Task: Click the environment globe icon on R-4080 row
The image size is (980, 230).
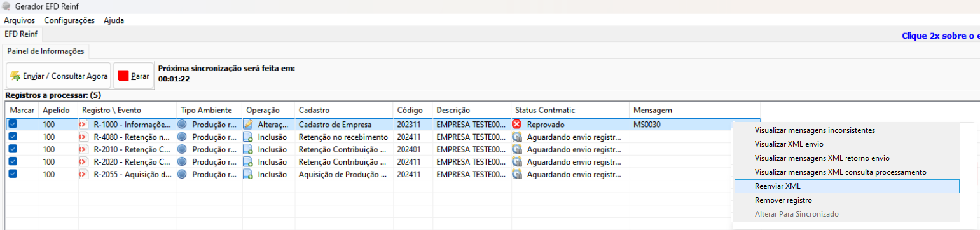Action: pyautogui.click(x=183, y=137)
